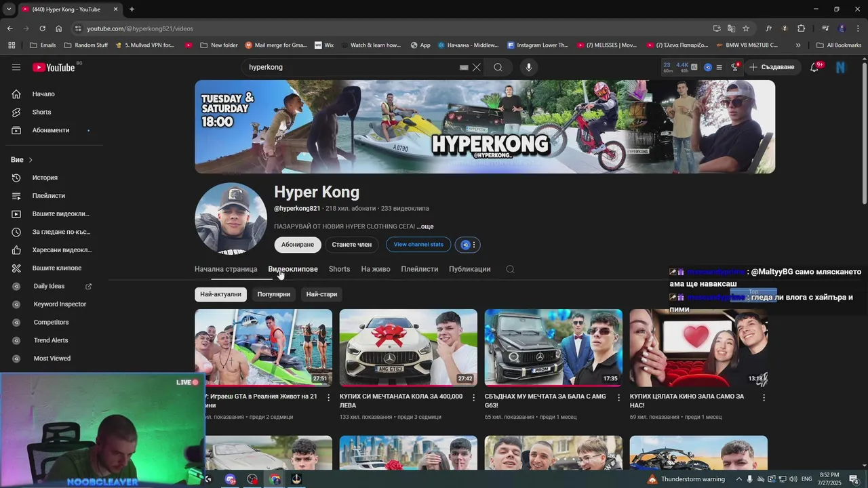Open the tab search dropdown arrow
Viewport: 868px width, 488px height.
[x=9, y=9]
